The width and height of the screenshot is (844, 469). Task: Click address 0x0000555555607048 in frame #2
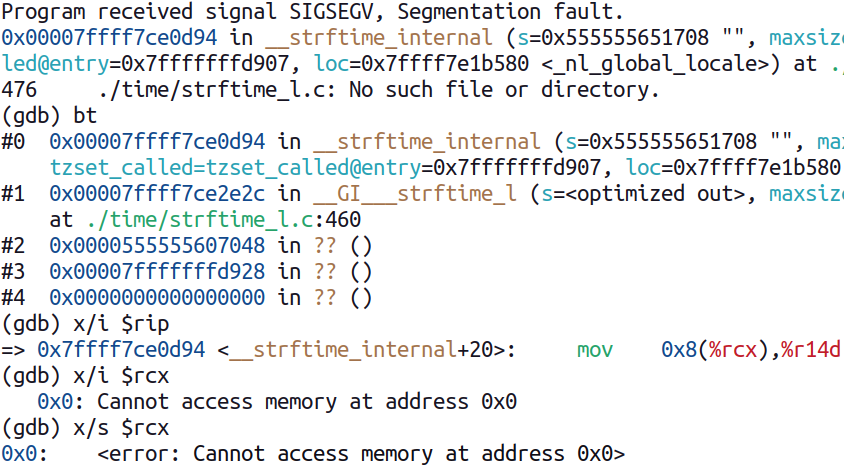point(157,245)
